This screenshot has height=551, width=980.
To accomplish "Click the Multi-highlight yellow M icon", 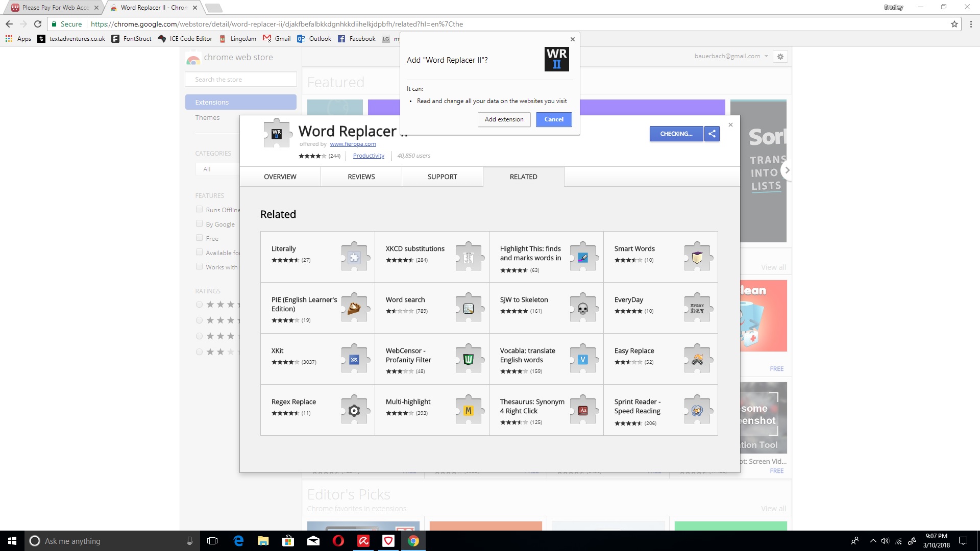I will pyautogui.click(x=468, y=410).
